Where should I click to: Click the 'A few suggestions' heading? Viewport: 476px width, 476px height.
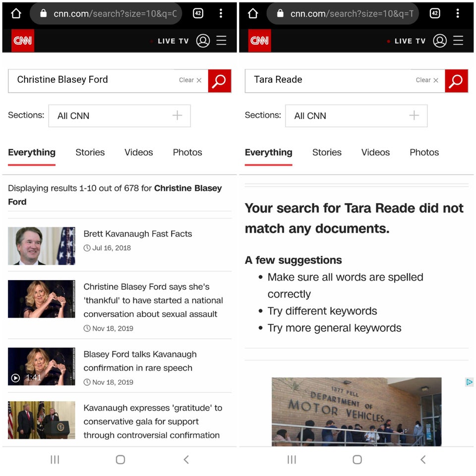pyautogui.click(x=293, y=260)
